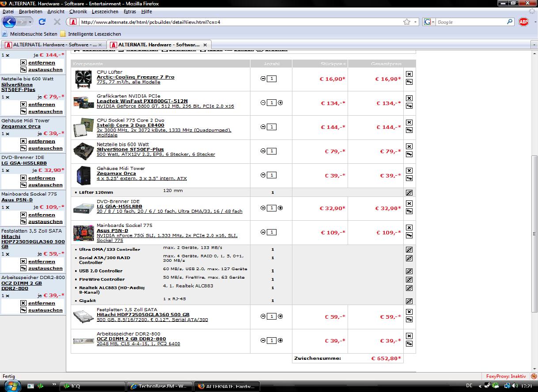Swap out Arctic-Cooling Freezer 7 Pro via exchange icon
The height and width of the screenshot is (392, 538).
409,82
